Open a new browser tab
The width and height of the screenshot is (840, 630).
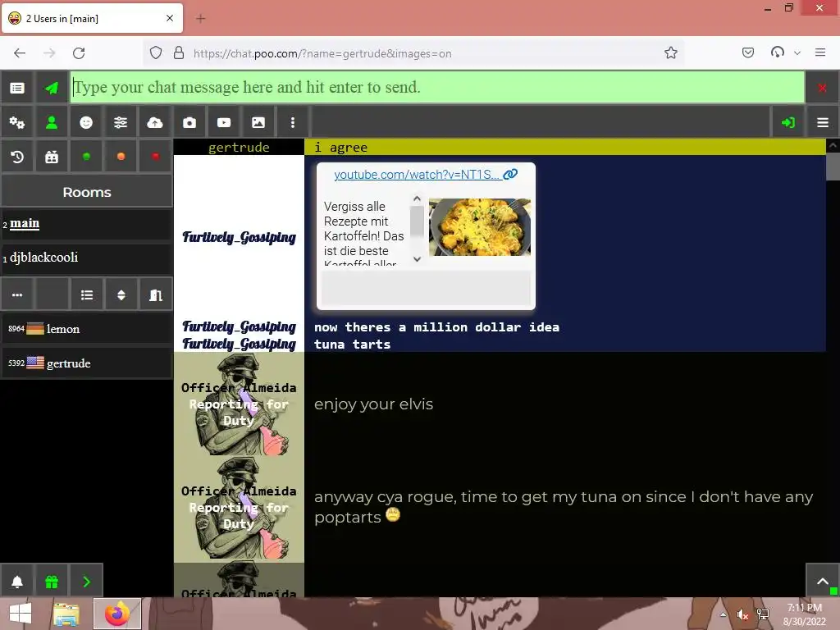pos(200,19)
